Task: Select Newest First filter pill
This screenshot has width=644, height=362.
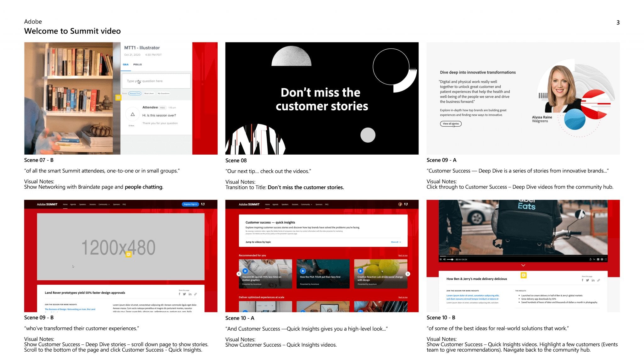Action: tap(135, 93)
